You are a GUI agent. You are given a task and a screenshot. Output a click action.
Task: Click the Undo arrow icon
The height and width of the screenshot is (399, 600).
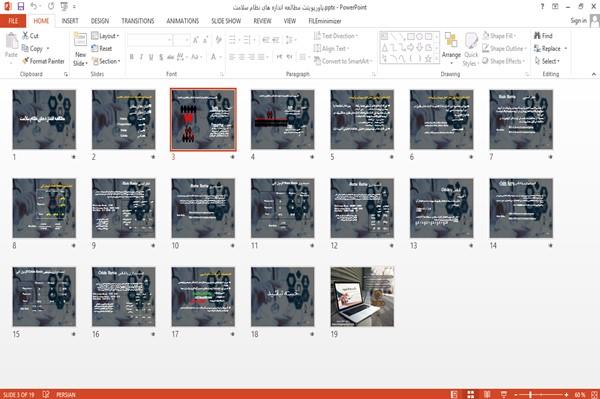coord(34,7)
